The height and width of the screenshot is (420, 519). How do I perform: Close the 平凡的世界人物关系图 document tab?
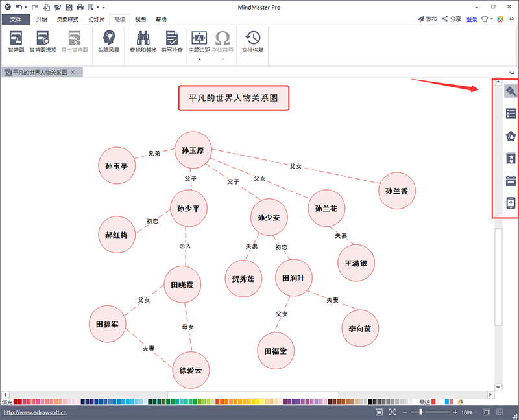[x=73, y=72]
